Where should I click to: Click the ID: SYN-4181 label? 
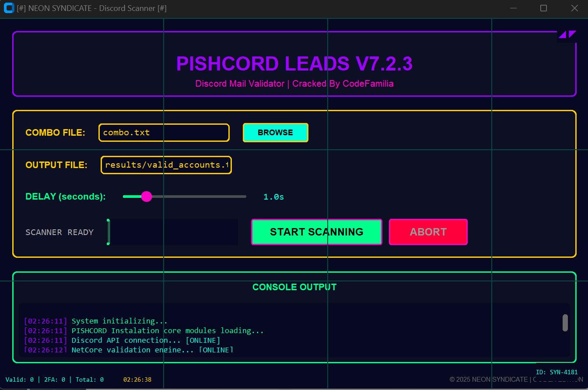556,372
